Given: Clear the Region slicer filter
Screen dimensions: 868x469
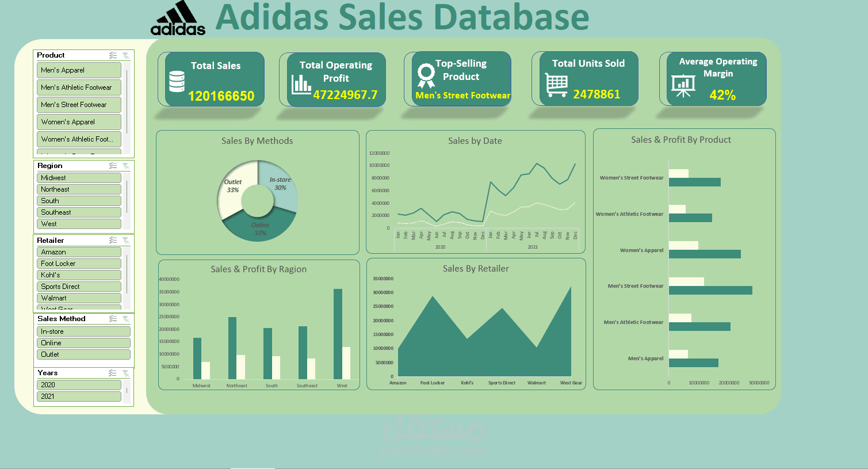Looking at the screenshot, I should (x=125, y=166).
